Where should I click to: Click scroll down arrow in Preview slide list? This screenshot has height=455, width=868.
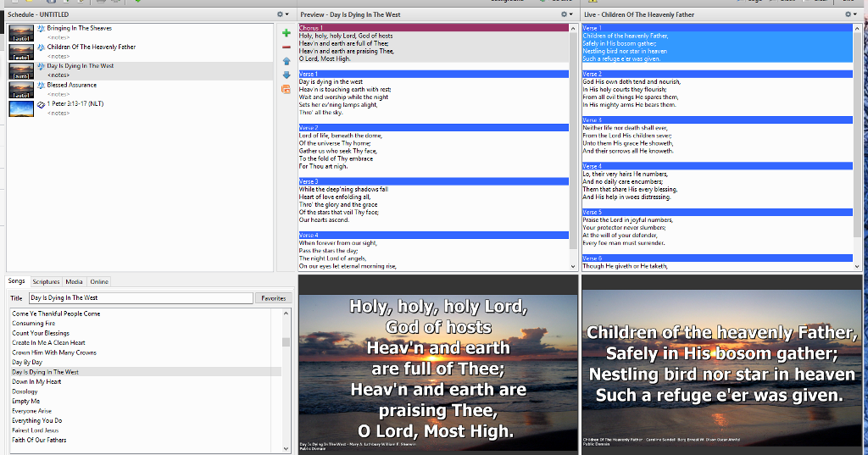click(573, 266)
